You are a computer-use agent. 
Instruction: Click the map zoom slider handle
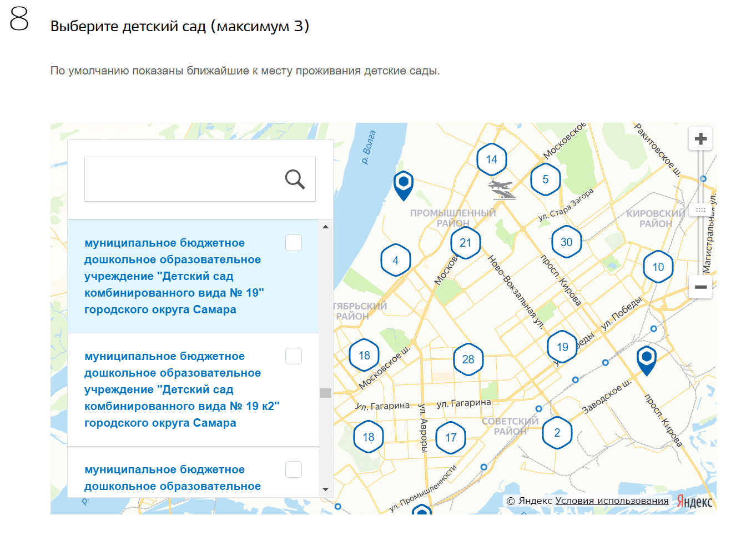click(x=700, y=210)
